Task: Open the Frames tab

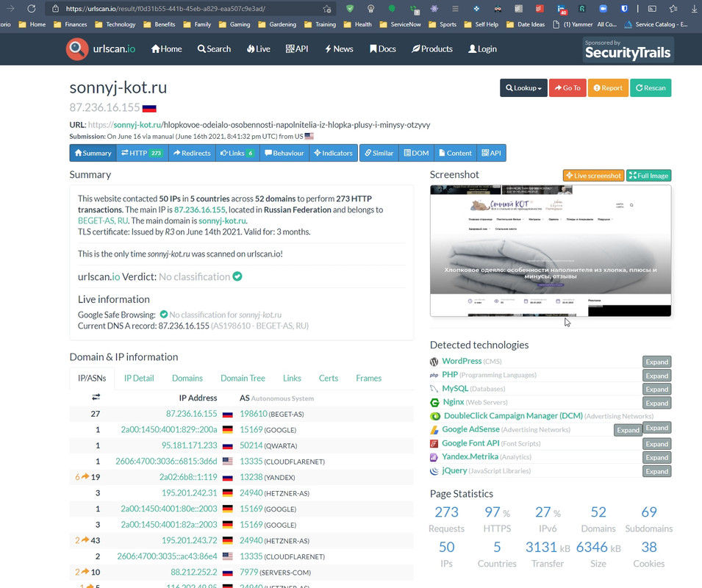Action: tap(368, 378)
